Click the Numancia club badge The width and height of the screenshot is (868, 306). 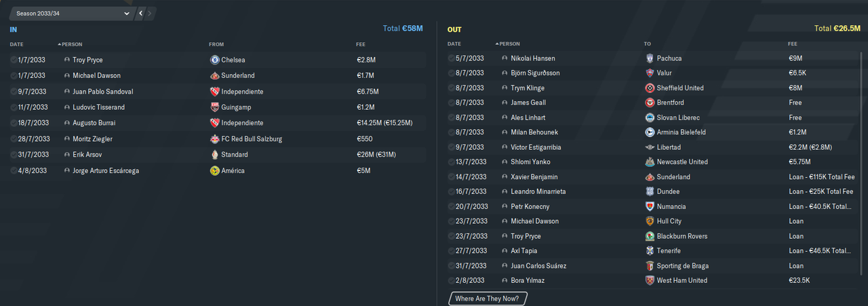[650, 206]
